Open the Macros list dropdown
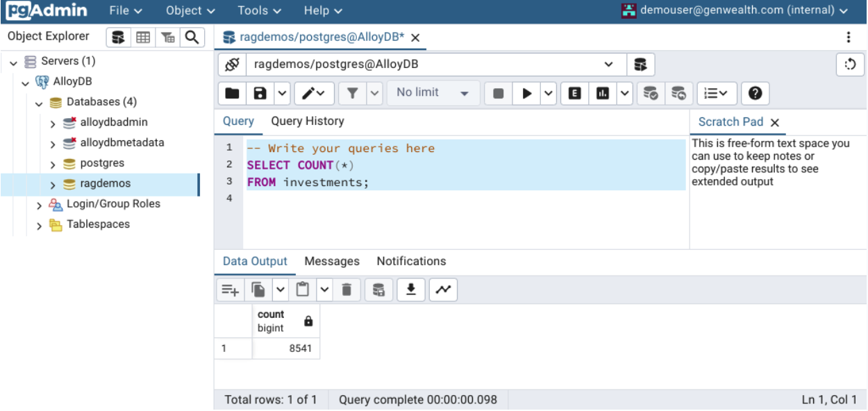Image resolution: width=868 pixels, height=411 pixels. pyautogui.click(x=717, y=93)
